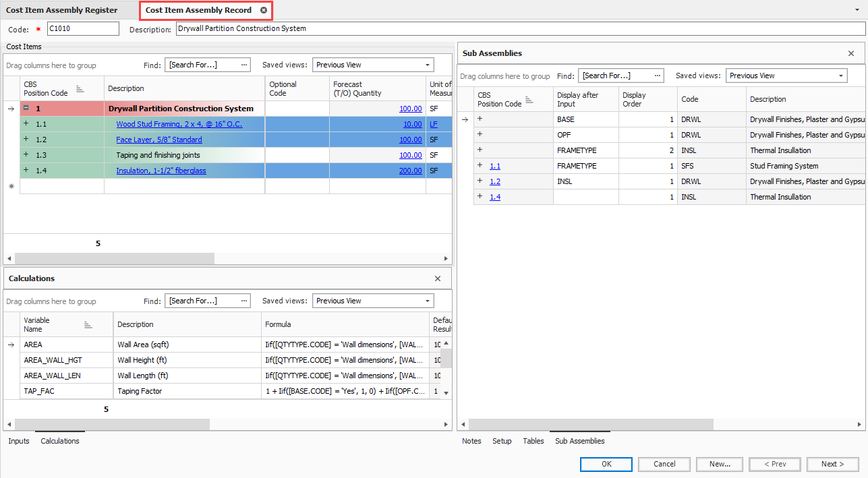Open the Insulation, 1-1/2" fiberglass link
The width and height of the screenshot is (868, 478).
pos(161,171)
